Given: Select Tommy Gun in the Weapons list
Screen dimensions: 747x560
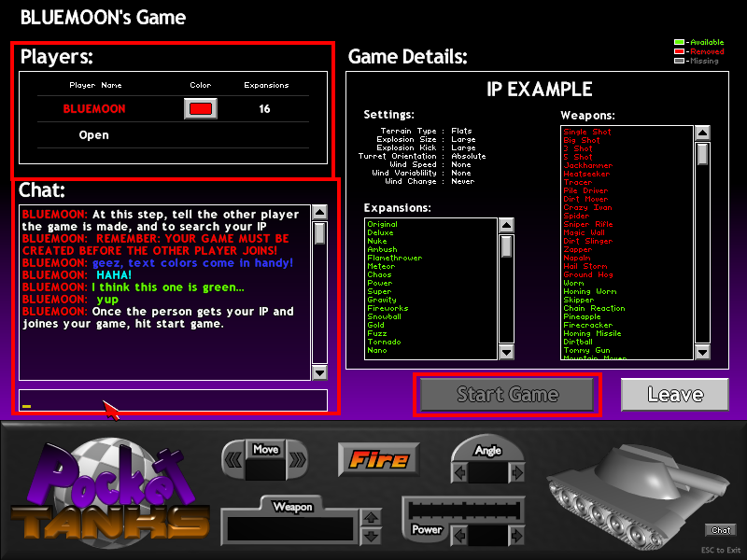Looking at the screenshot, I should click(586, 351).
